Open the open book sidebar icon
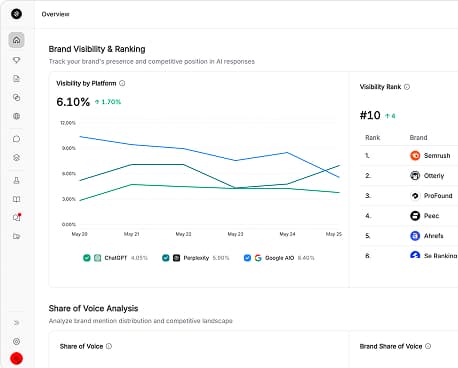Image resolution: width=458 pixels, height=368 pixels. [x=16, y=199]
